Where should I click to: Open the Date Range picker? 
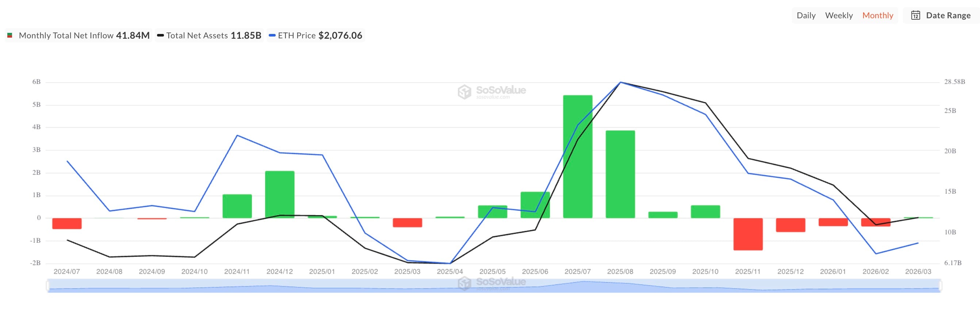(x=948, y=15)
